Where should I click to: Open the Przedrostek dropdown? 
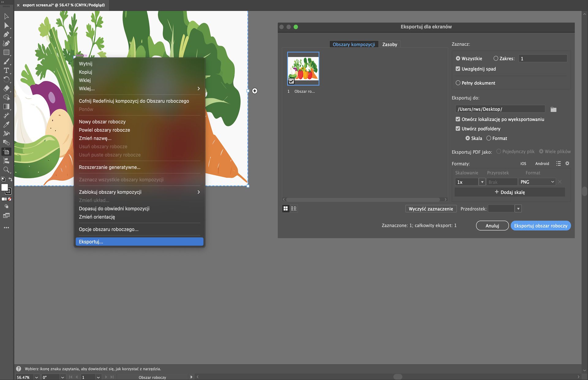tap(518, 208)
